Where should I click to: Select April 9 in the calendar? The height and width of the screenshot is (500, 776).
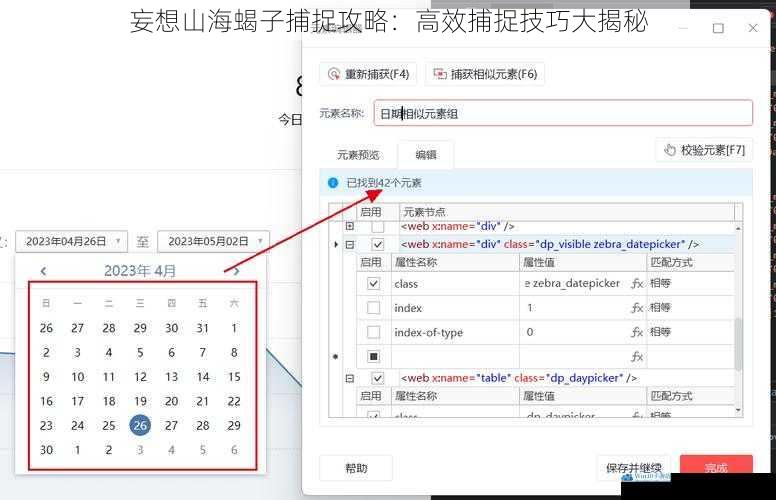[x=46, y=377]
